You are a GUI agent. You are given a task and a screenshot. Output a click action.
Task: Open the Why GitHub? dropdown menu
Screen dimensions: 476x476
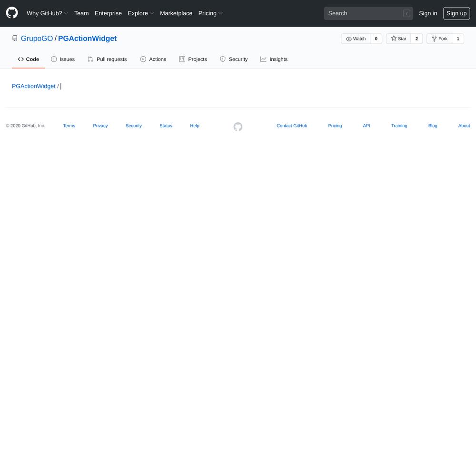[47, 13]
